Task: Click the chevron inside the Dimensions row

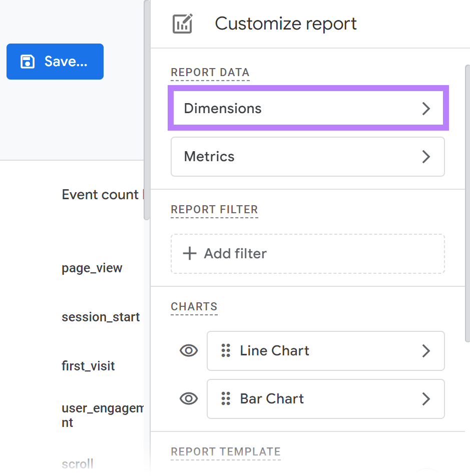Action: 426,108
